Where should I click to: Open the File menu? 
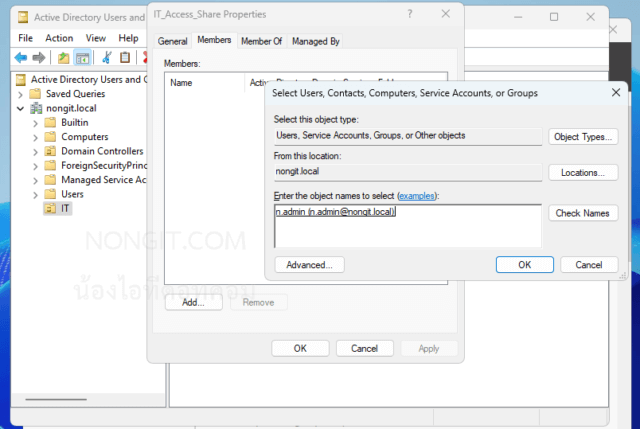pos(25,38)
